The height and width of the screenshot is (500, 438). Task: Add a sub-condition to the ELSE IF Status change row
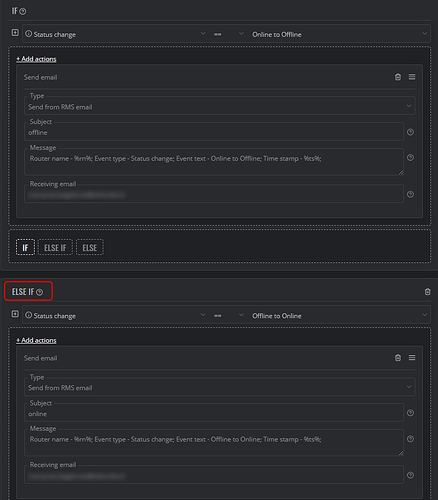pyautogui.click(x=15, y=314)
